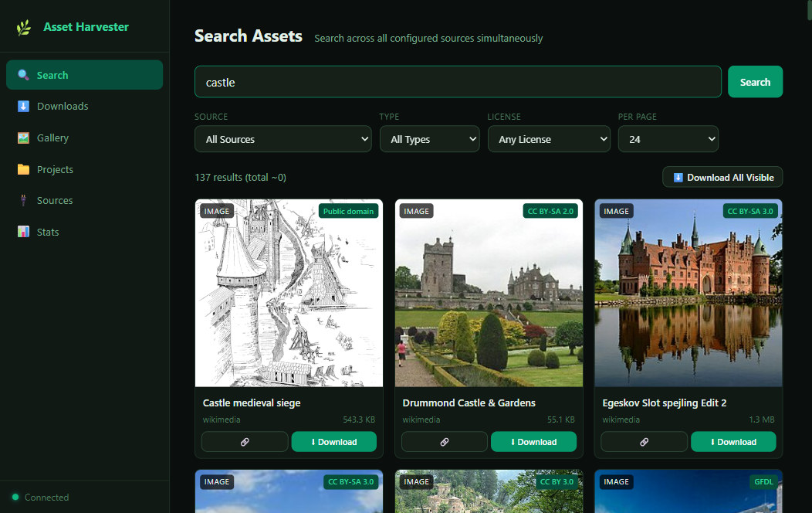Click the CC BY-SA 3.0 badge on Egeskov Slot card
The height and width of the screenshot is (513, 812).
tap(749, 212)
